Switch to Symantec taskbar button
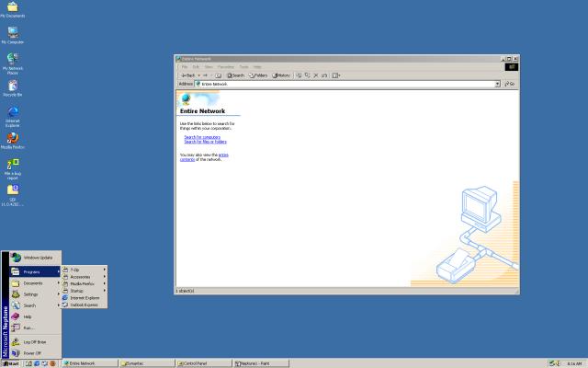Image resolution: width=588 pixels, height=368 pixels. 147,363
